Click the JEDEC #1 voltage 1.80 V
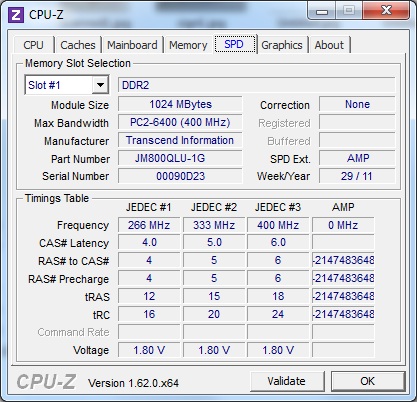The image size is (417, 402). click(x=149, y=350)
